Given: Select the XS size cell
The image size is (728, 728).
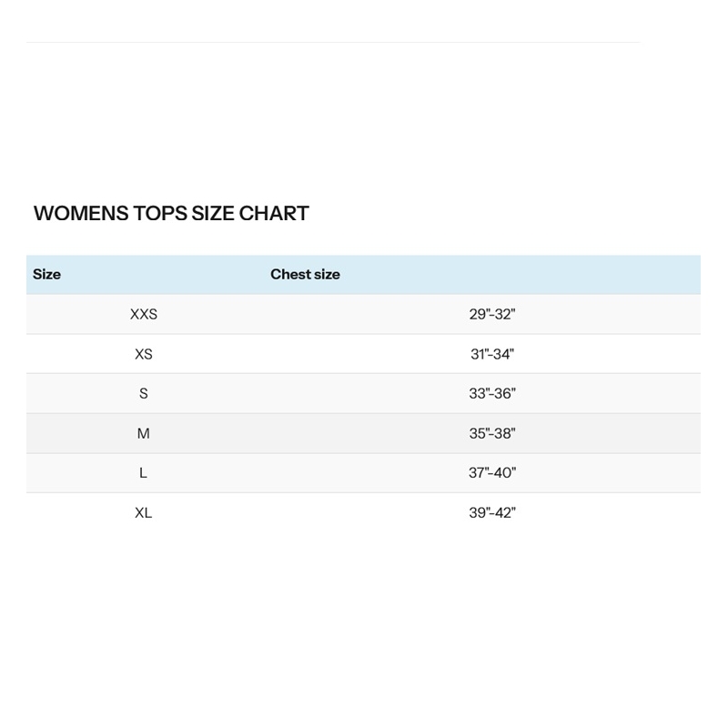Looking at the screenshot, I should [x=144, y=354].
